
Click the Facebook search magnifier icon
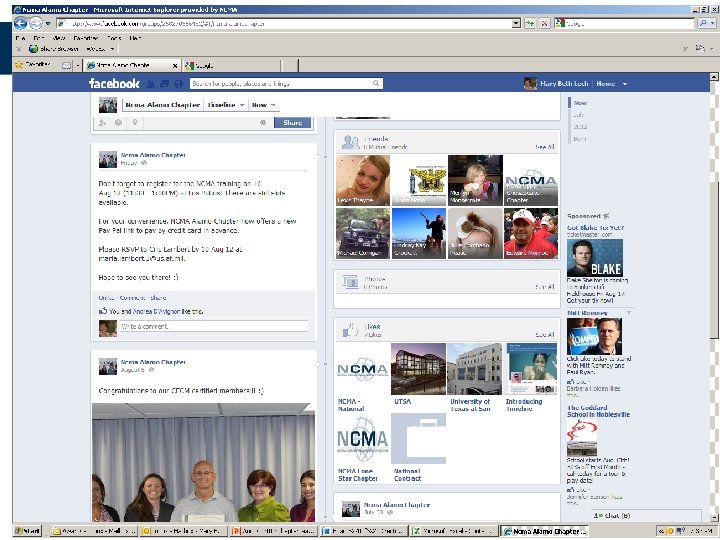377,84
